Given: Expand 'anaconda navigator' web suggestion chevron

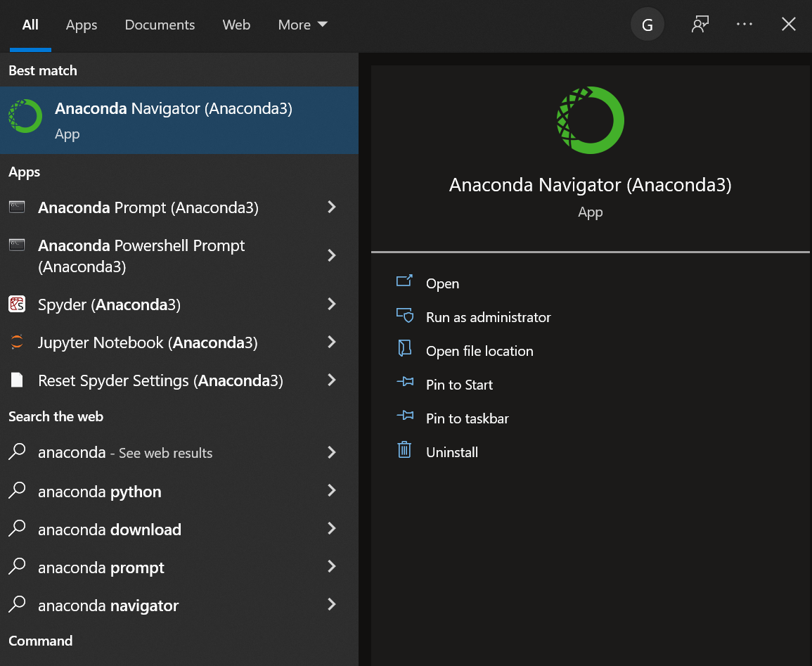Looking at the screenshot, I should tap(332, 604).
